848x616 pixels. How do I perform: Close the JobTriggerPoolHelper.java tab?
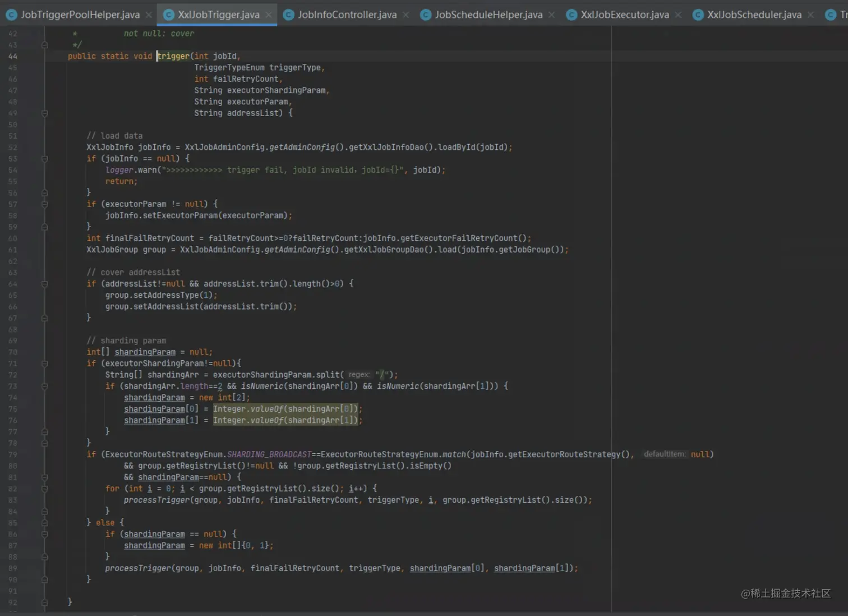tap(149, 15)
